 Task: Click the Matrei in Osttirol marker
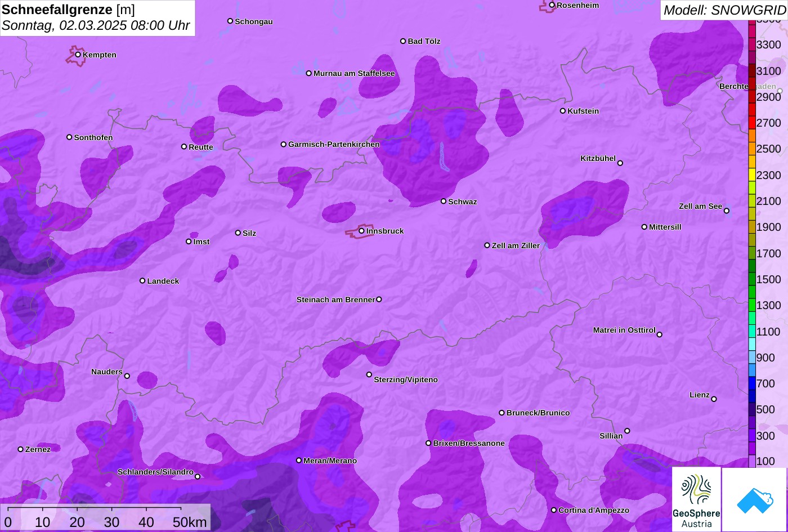click(x=660, y=334)
